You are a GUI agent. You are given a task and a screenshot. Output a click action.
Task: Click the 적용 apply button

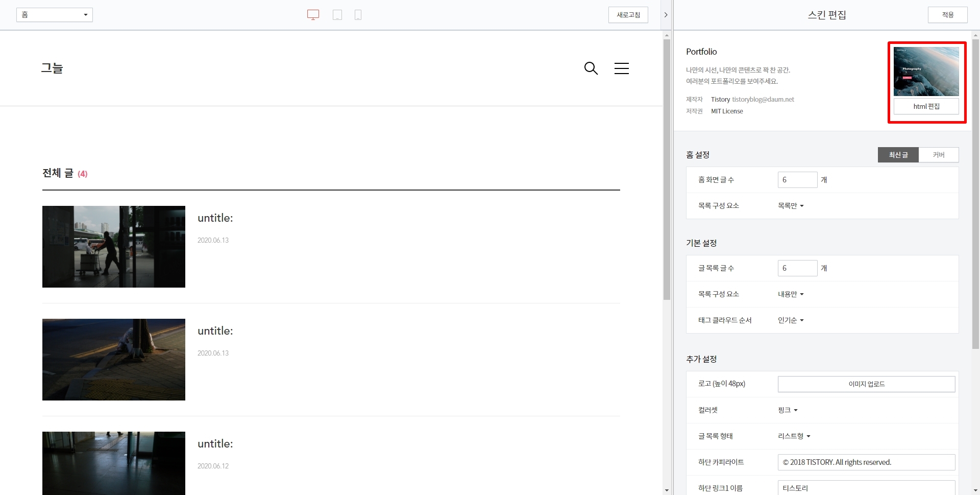click(x=947, y=15)
